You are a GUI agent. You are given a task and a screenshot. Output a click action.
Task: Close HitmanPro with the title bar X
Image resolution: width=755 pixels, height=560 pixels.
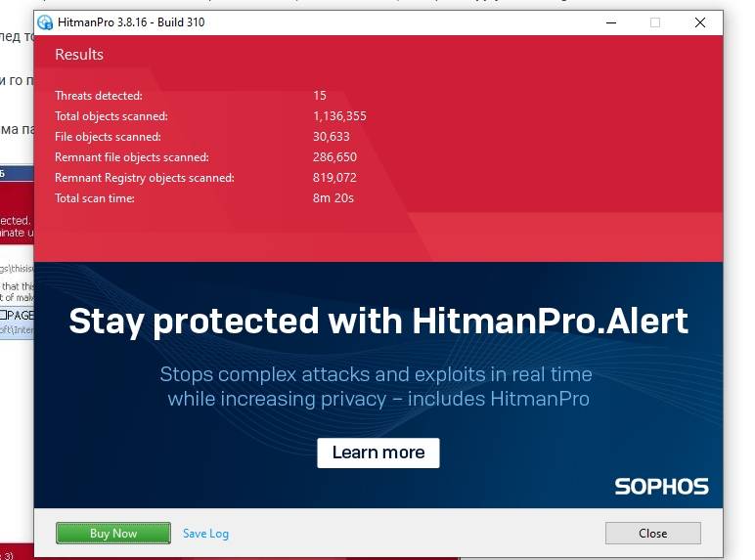coord(700,22)
